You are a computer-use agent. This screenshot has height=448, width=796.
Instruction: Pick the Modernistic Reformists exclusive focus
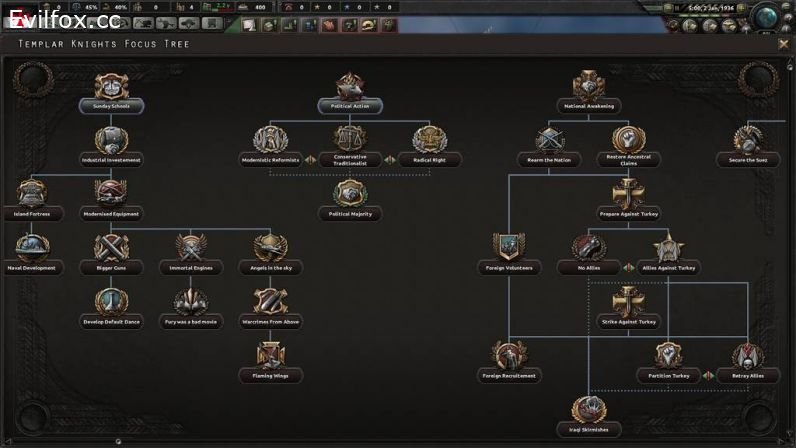point(270,141)
